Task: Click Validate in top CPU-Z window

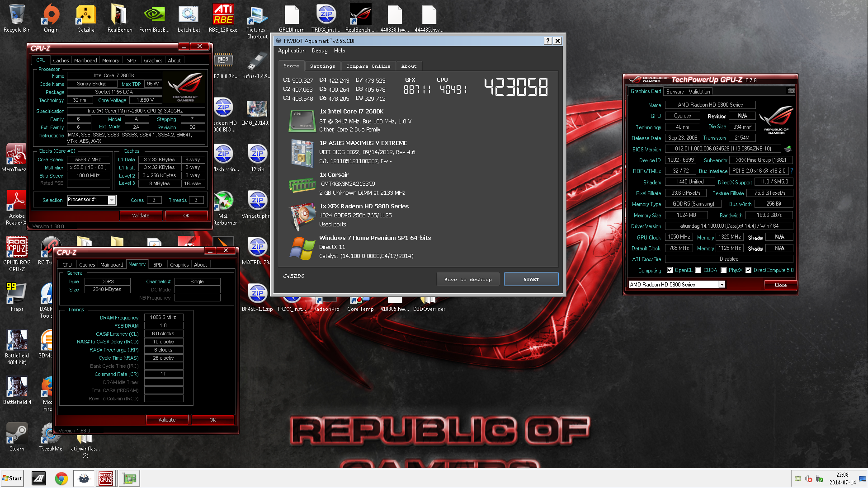Action: tap(141, 216)
